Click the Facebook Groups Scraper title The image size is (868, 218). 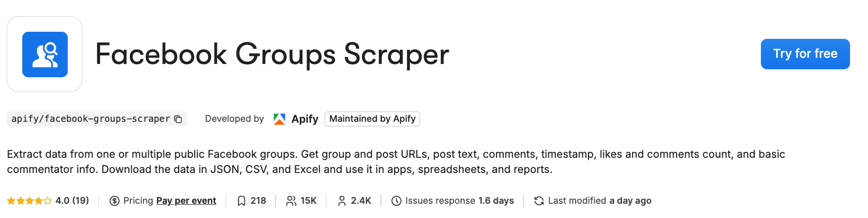tap(272, 54)
